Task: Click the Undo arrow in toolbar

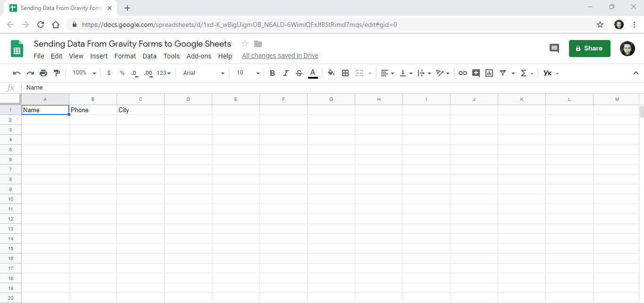Action: [17, 73]
